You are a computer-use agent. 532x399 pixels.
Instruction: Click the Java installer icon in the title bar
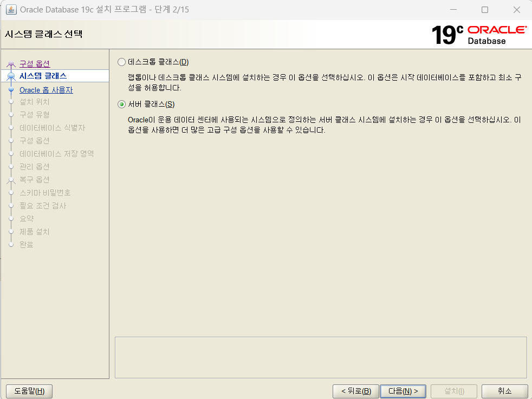click(x=11, y=10)
